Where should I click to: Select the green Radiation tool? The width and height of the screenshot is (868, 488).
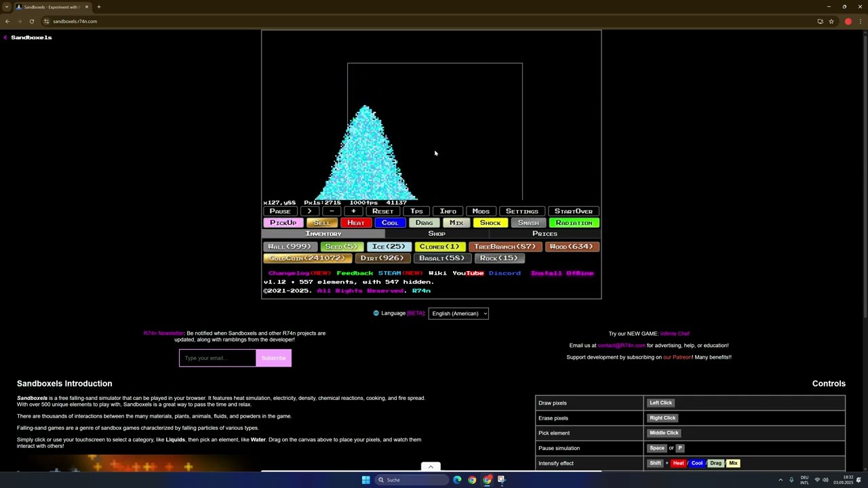pyautogui.click(x=574, y=223)
